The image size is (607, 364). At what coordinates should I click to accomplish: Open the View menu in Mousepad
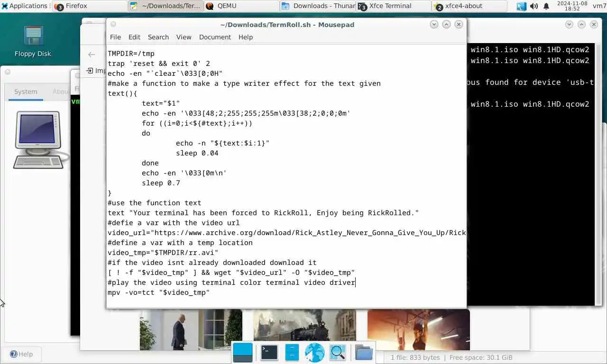pyautogui.click(x=184, y=37)
